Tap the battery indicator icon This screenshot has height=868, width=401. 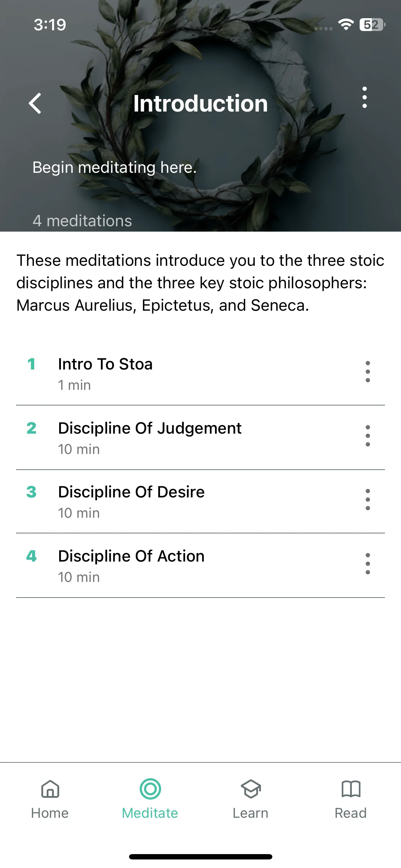(x=372, y=25)
